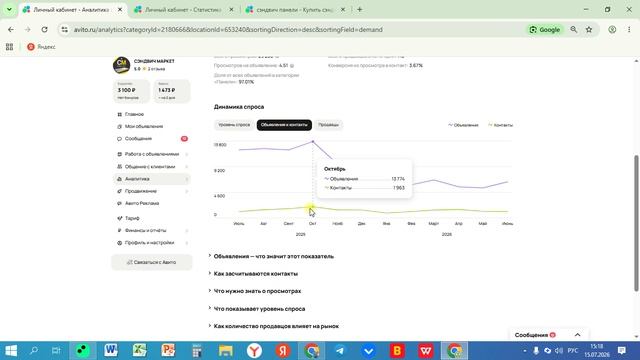640x360 pixels.
Task: Switch to the Продавцы chart tab
Action: coord(329,125)
